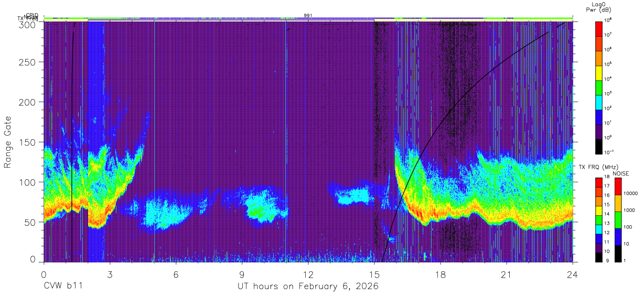Click the cyan 12–13 MHz segment of TX FRQ colorbar
The image size is (644, 297).
click(599, 228)
